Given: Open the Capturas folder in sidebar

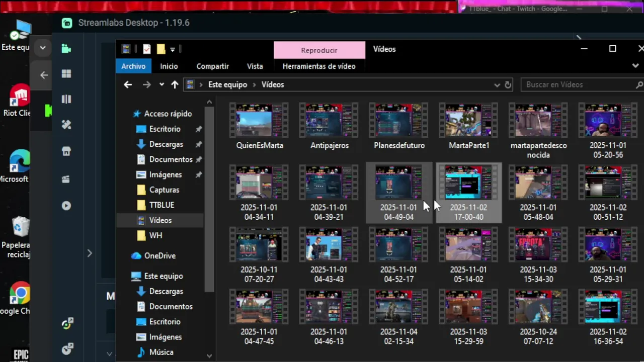Looking at the screenshot, I should [x=164, y=190].
